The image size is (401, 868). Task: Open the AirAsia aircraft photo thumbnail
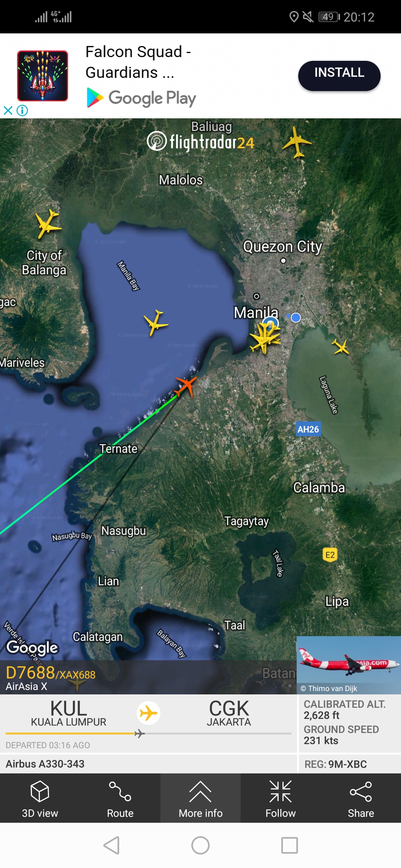click(x=349, y=664)
